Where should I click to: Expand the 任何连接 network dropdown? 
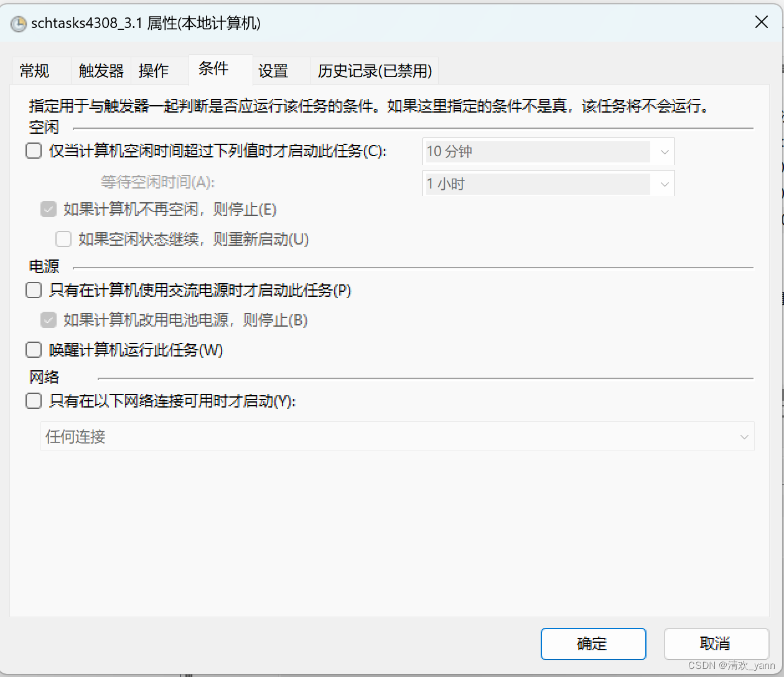744,437
